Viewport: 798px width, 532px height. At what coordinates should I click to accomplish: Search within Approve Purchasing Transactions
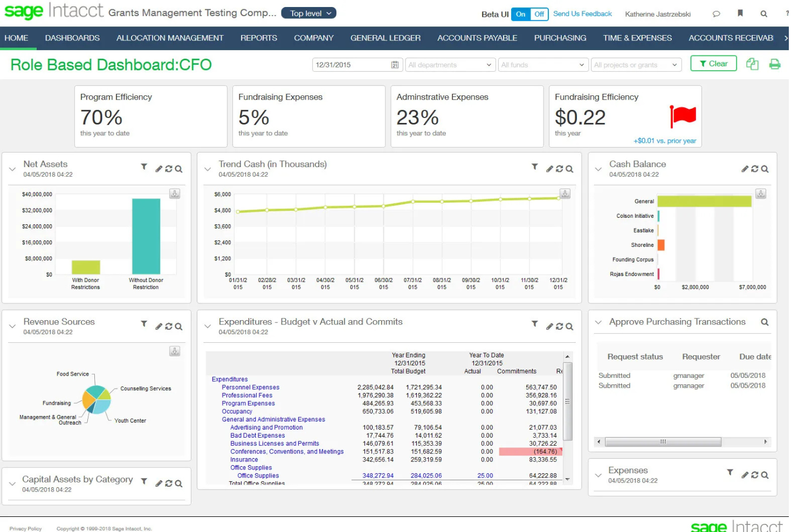coord(765,322)
